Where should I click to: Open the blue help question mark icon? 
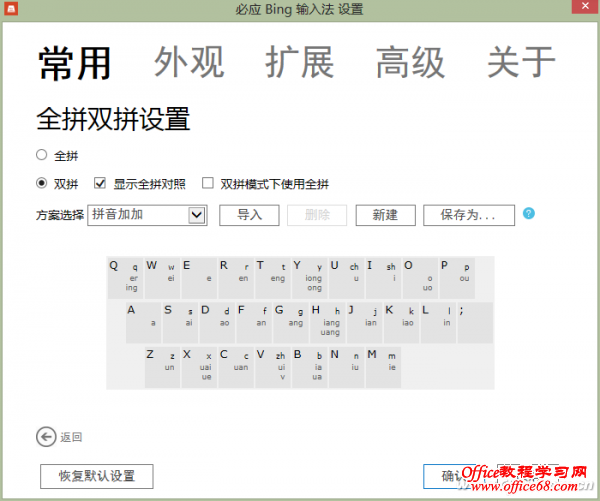(x=528, y=214)
